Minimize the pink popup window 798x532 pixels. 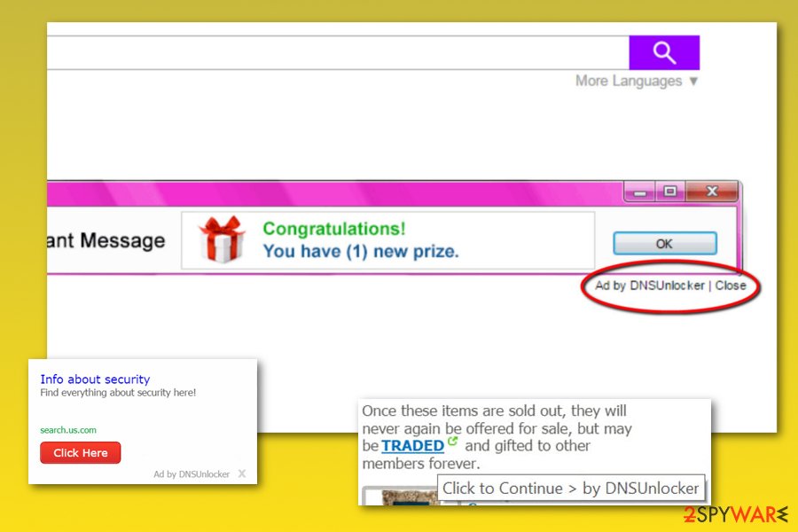coord(639,192)
